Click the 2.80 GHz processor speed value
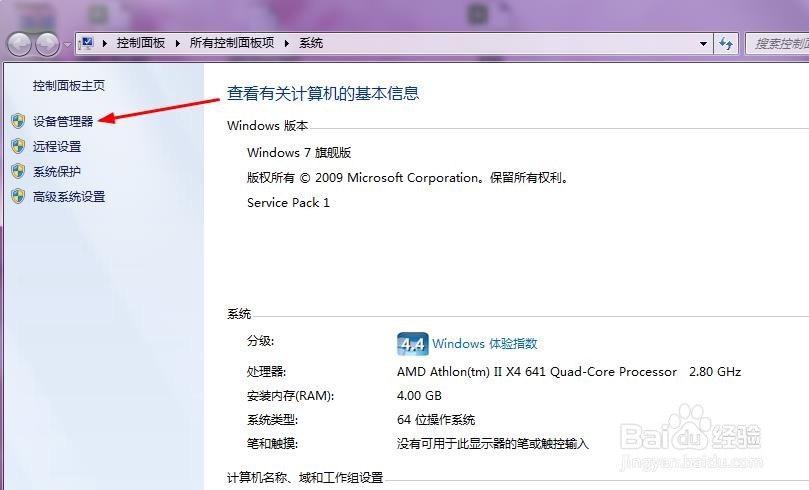 coord(715,372)
